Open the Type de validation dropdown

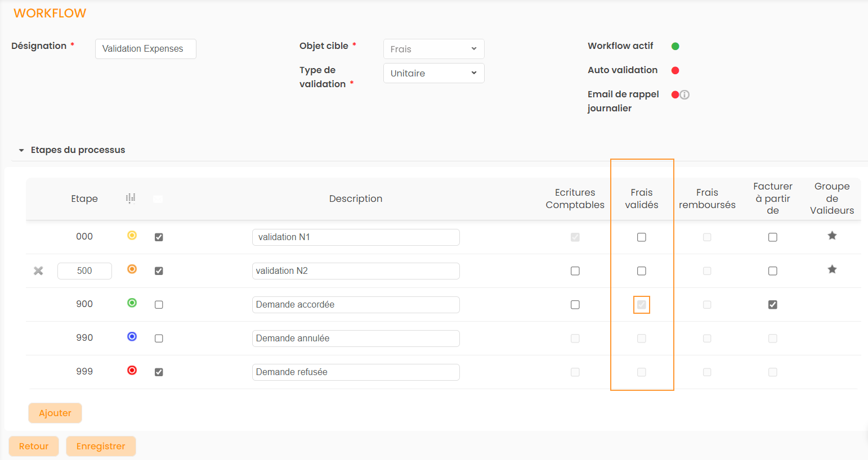click(433, 73)
